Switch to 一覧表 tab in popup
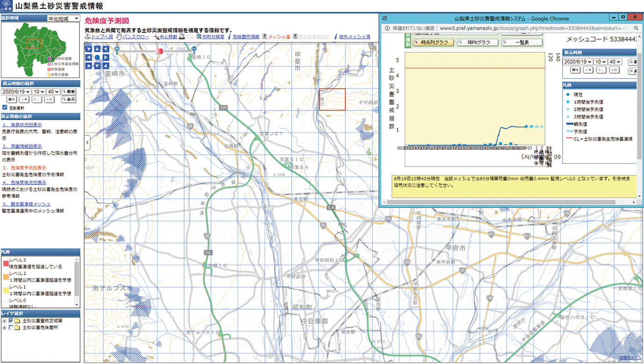 (522, 42)
